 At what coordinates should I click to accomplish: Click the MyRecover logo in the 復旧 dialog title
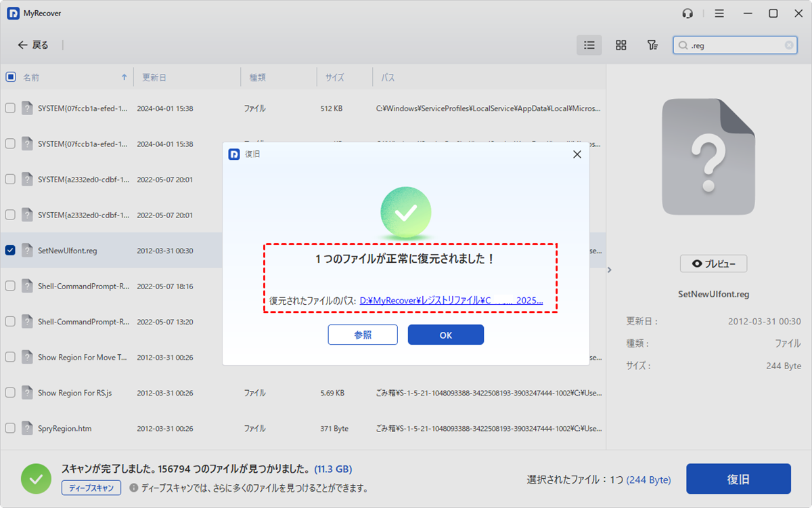pyautogui.click(x=234, y=154)
